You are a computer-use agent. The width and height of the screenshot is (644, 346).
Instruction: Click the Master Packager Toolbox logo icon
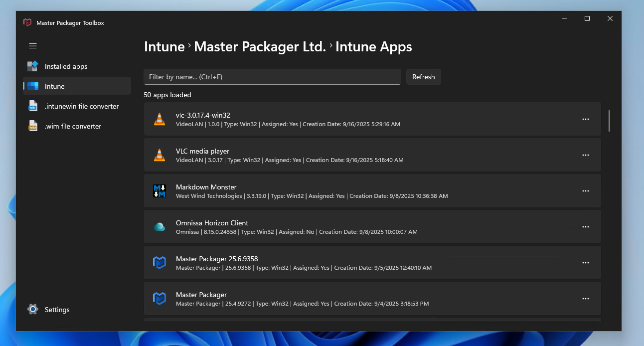pyautogui.click(x=27, y=23)
